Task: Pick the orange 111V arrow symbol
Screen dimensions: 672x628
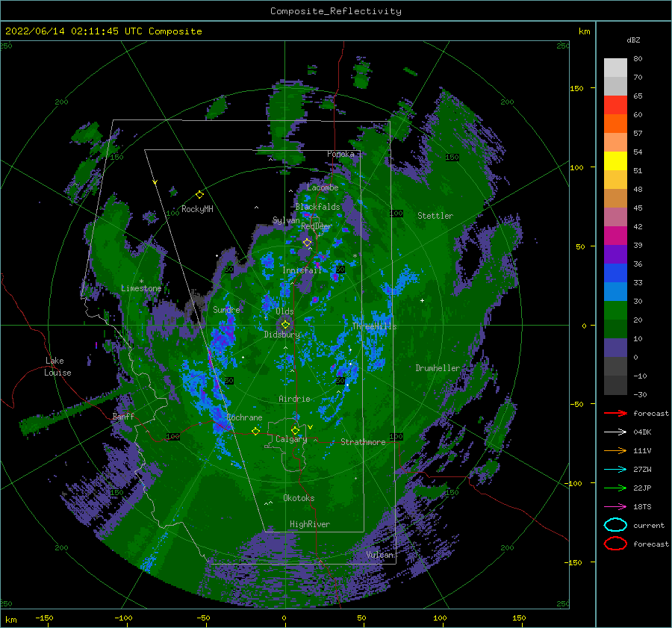Action: coord(615,450)
